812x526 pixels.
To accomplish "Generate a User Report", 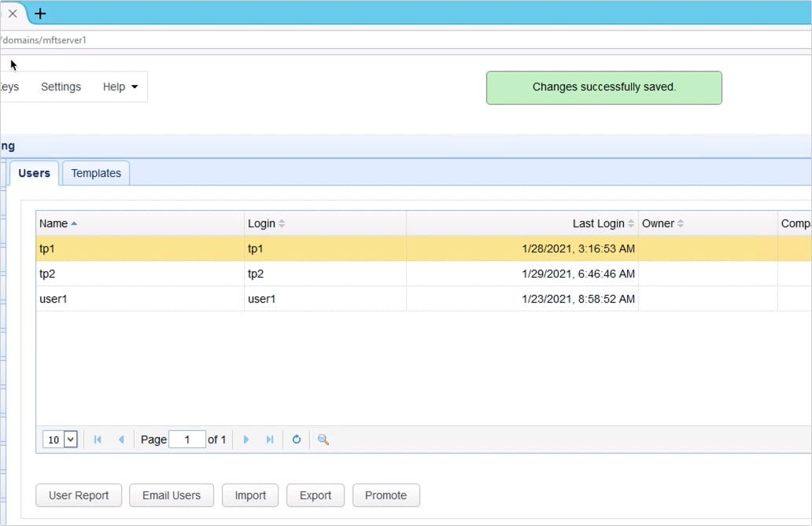I will [78, 495].
